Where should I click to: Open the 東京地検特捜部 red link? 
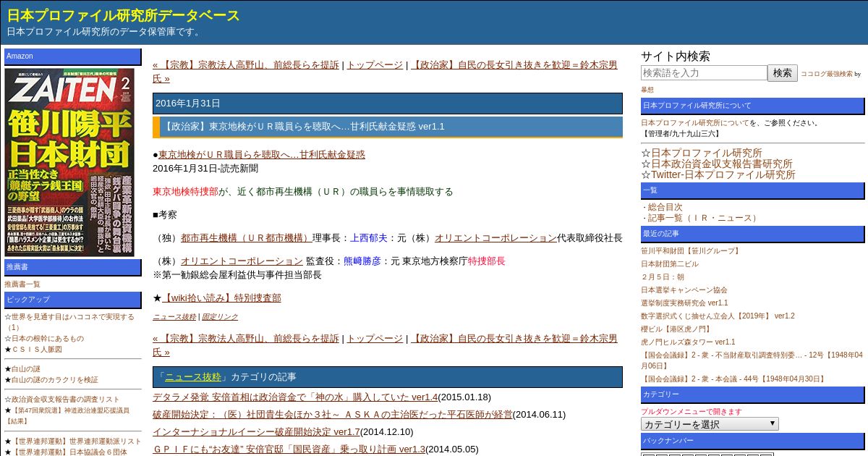coord(185,192)
